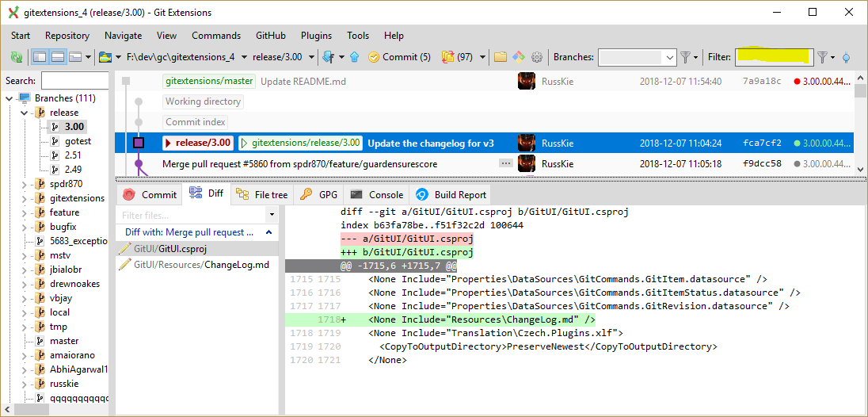Select the 2.51 branch in tree
Image resolution: width=868 pixels, height=417 pixels.
(73, 155)
